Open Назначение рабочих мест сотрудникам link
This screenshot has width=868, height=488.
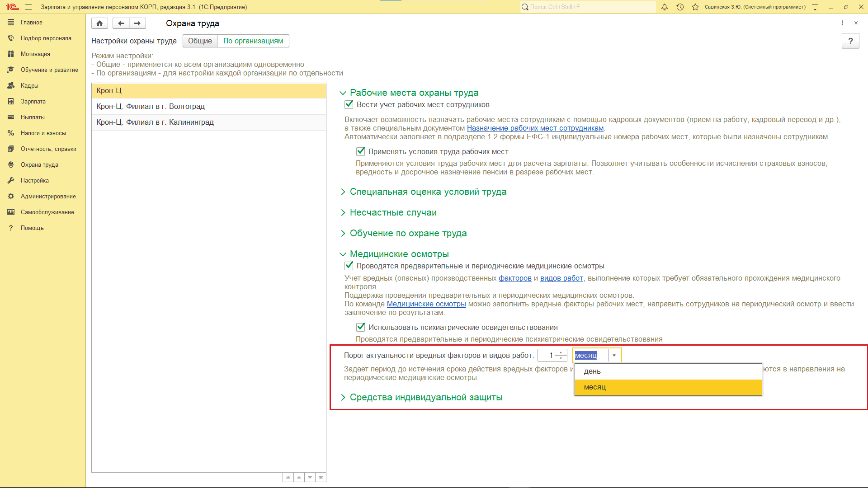click(x=535, y=128)
